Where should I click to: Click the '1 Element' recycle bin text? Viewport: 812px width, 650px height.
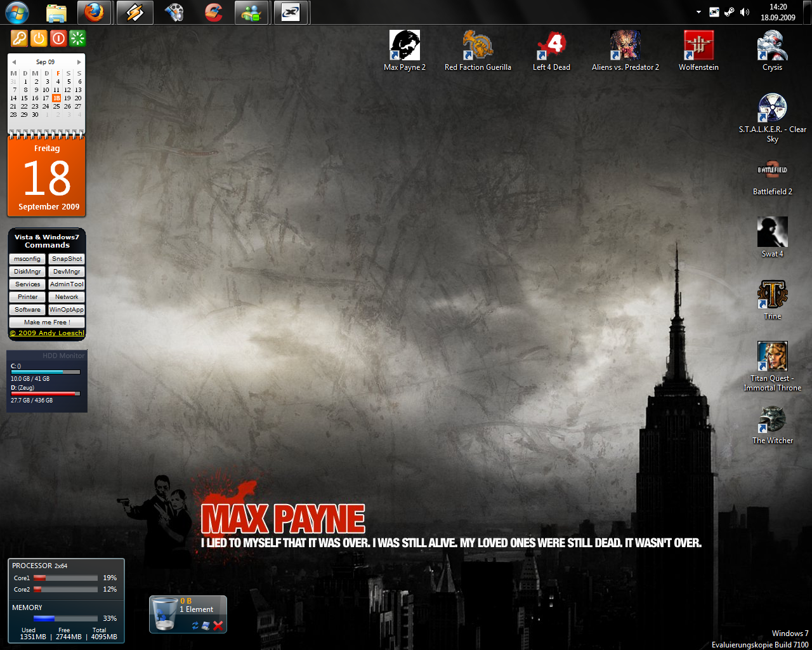pyautogui.click(x=196, y=609)
